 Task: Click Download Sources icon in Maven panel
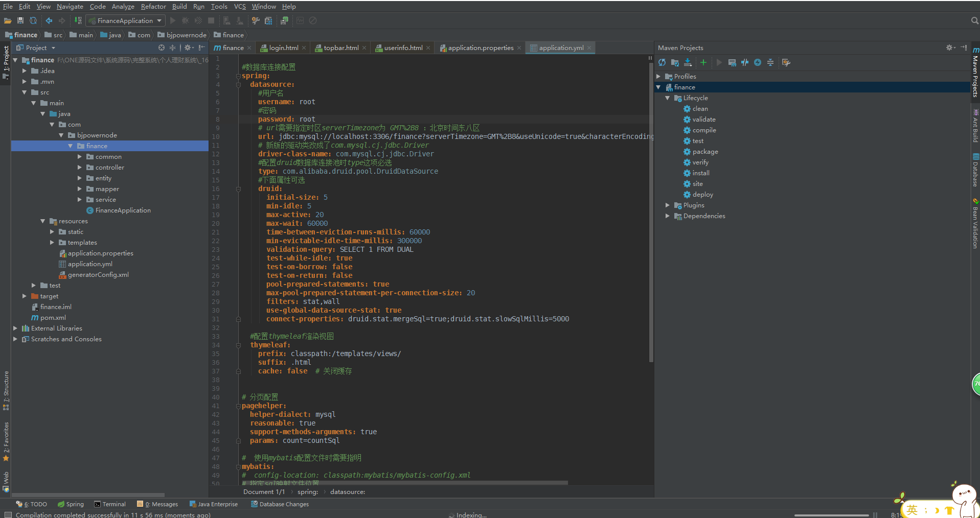pyautogui.click(x=688, y=62)
